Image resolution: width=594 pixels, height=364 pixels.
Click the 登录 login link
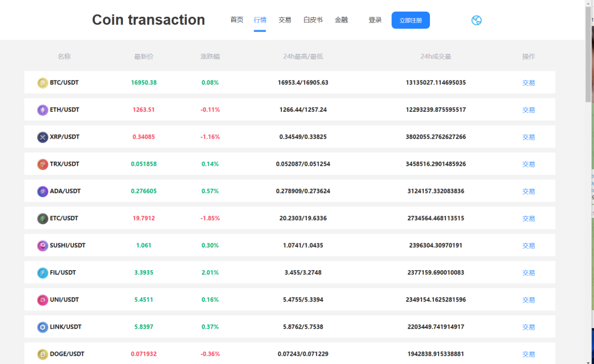tap(375, 20)
